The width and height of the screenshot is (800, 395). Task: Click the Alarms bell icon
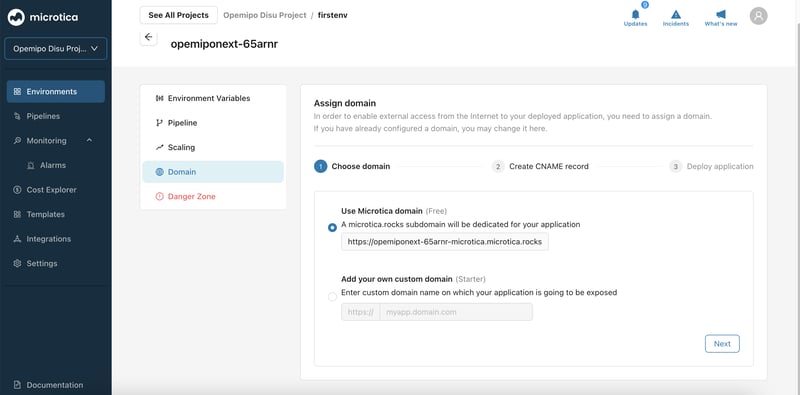(x=31, y=165)
